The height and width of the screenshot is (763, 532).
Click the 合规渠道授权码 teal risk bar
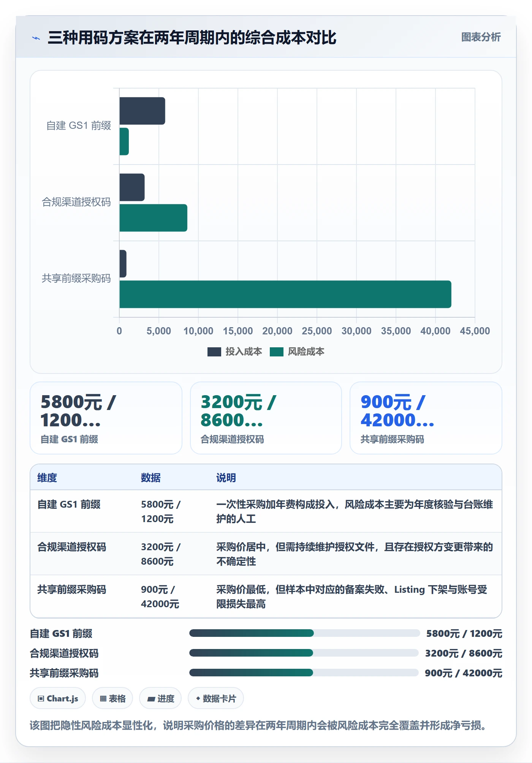tap(154, 218)
